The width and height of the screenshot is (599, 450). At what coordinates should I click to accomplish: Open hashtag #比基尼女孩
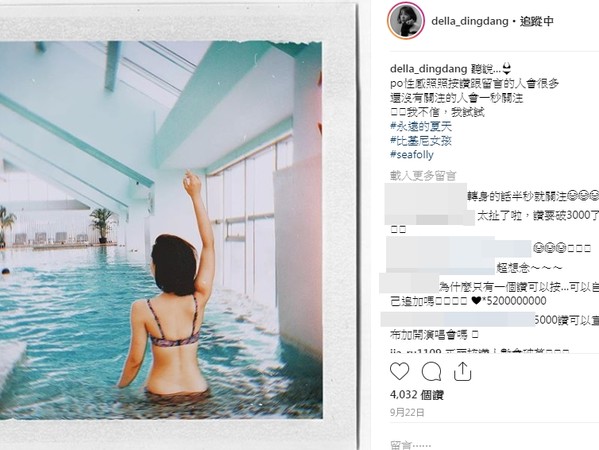point(421,141)
